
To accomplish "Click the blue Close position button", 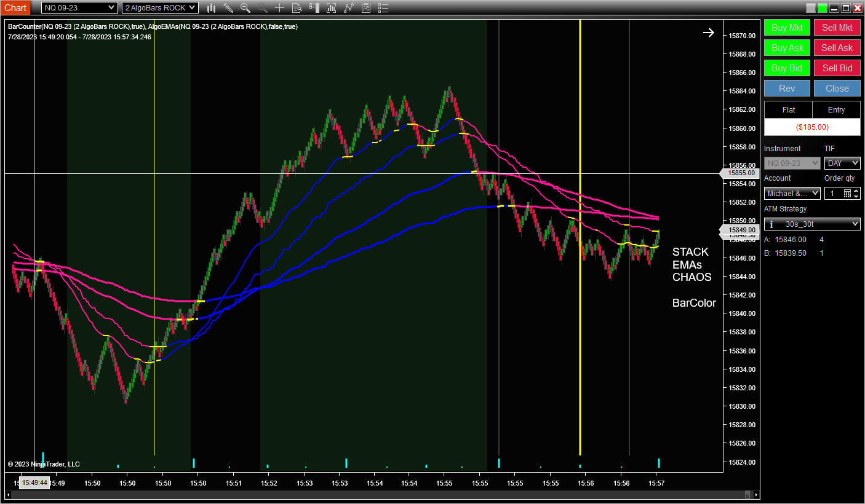I will tap(837, 89).
